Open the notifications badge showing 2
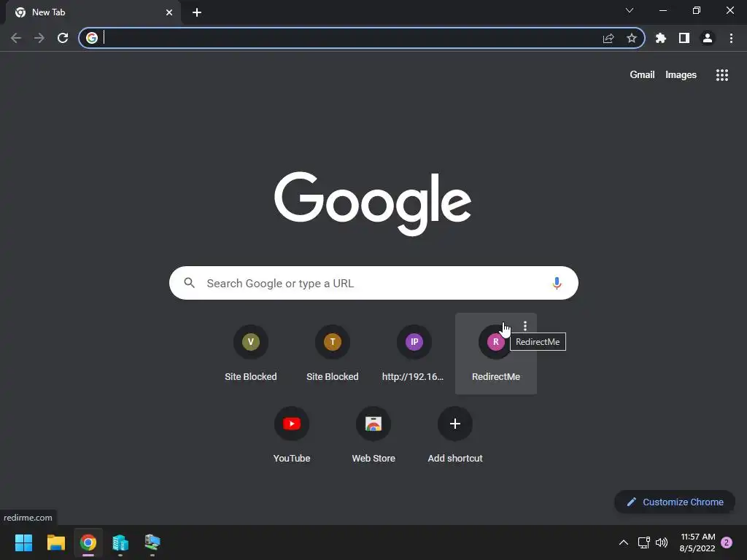This screenshot has width=747, height=560. click(x=727, y=542)
